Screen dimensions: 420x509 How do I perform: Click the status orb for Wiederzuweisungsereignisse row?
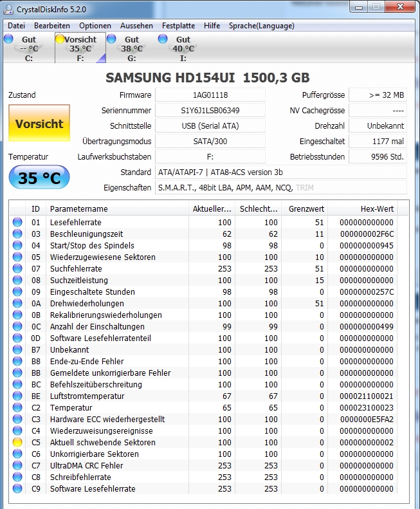coord(17,430)
